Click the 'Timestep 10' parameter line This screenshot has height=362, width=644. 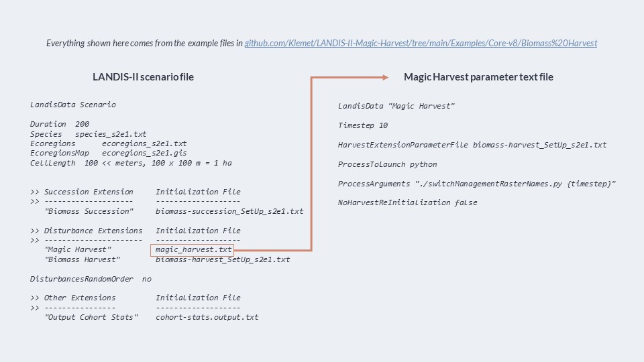pyautogui.click(x=363, y=125)
